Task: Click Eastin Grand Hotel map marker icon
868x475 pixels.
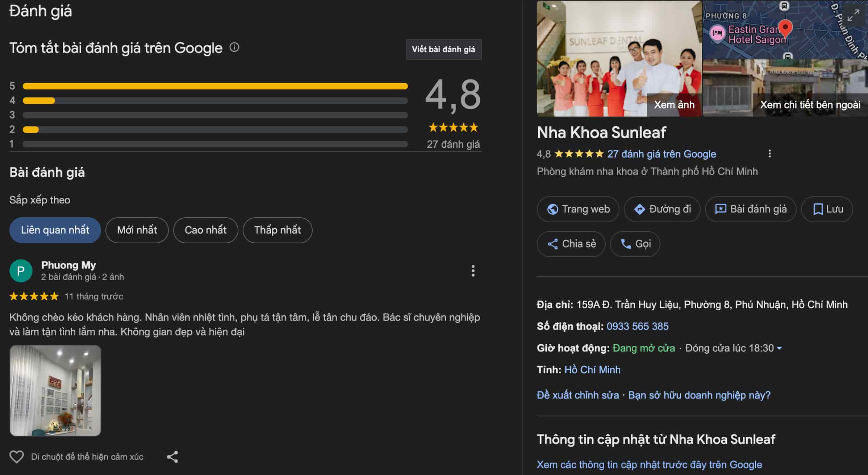Action: coord(717,33)
